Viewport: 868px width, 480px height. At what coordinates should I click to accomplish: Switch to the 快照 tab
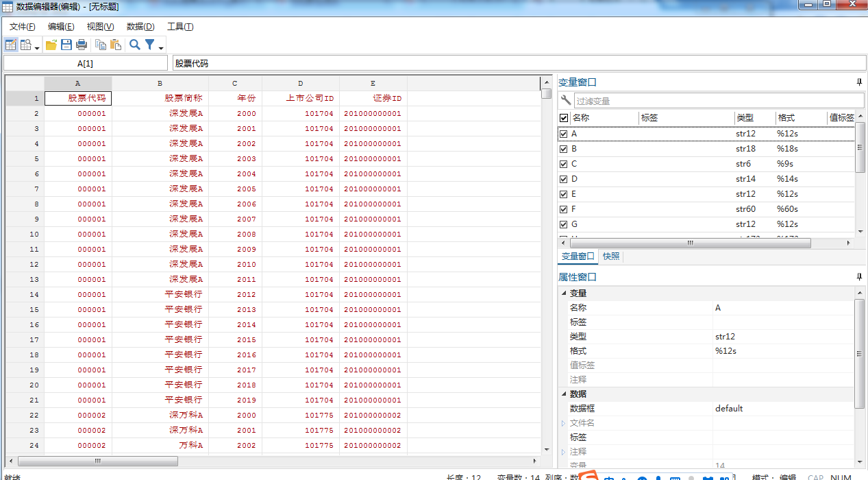(611, 256)
